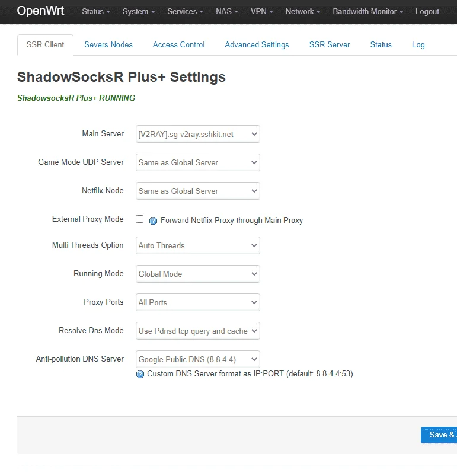Click the Resolve Dns Mode label
Screen dimensions: 457x476
(x=91, y=331)
